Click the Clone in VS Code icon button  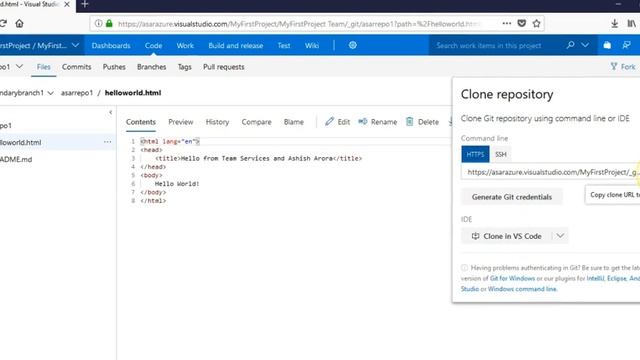[507, 236]
